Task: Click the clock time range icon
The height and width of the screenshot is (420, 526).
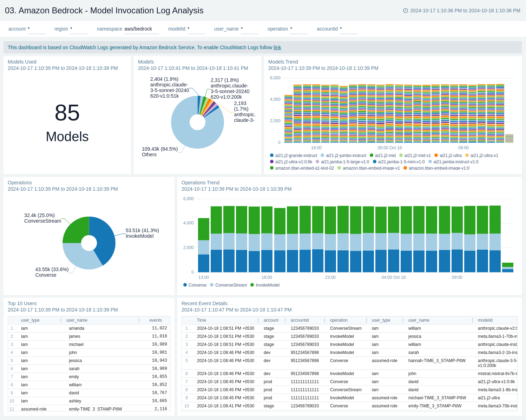Action: (406, 11)
